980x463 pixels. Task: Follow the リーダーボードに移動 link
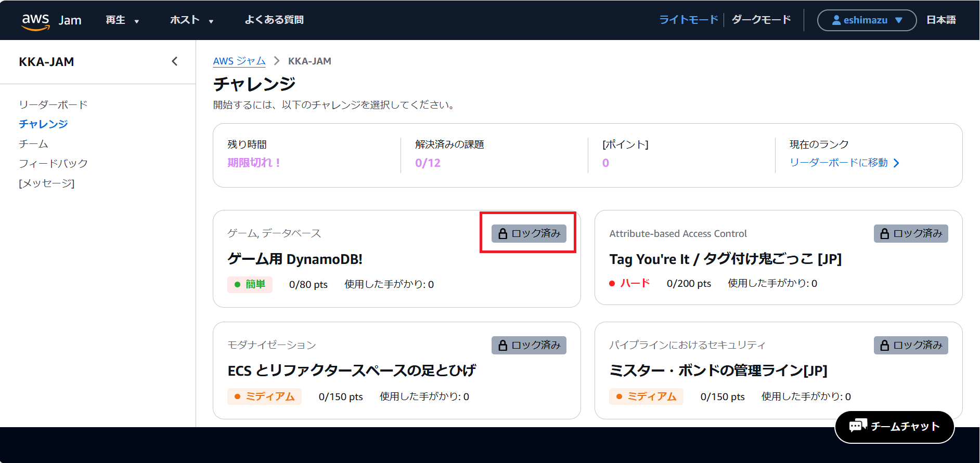click(844, 163)
